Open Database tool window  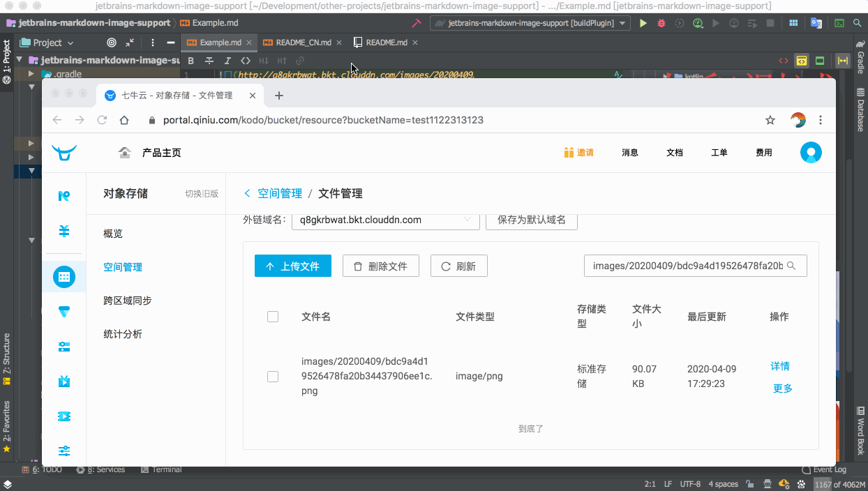coord(860,110)
